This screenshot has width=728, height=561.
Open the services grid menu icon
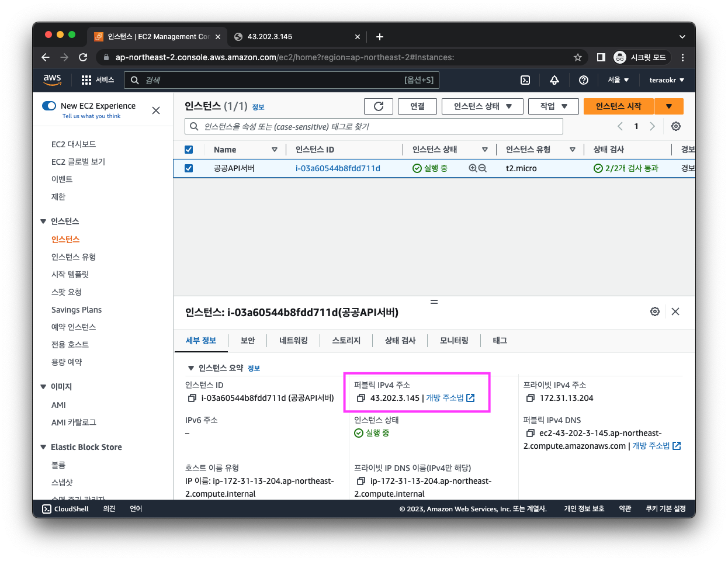(x=86, y=80)
